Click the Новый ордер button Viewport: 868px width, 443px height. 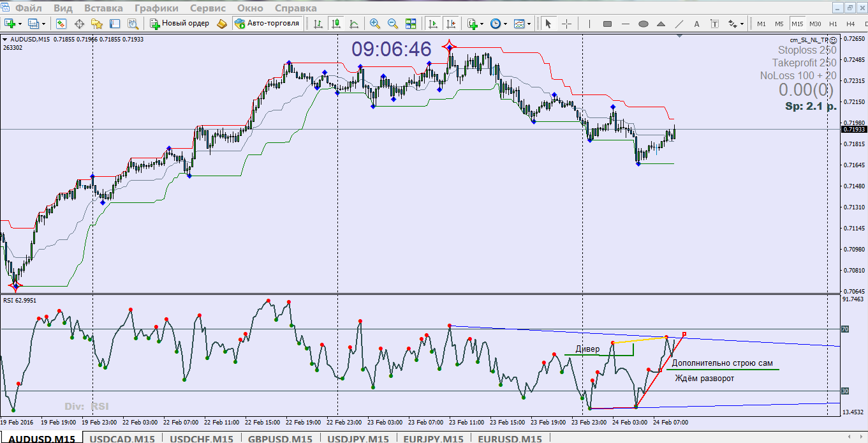[179, 24]
